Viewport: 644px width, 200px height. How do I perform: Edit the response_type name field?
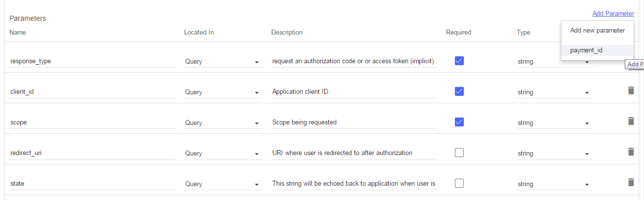point(93,61)
